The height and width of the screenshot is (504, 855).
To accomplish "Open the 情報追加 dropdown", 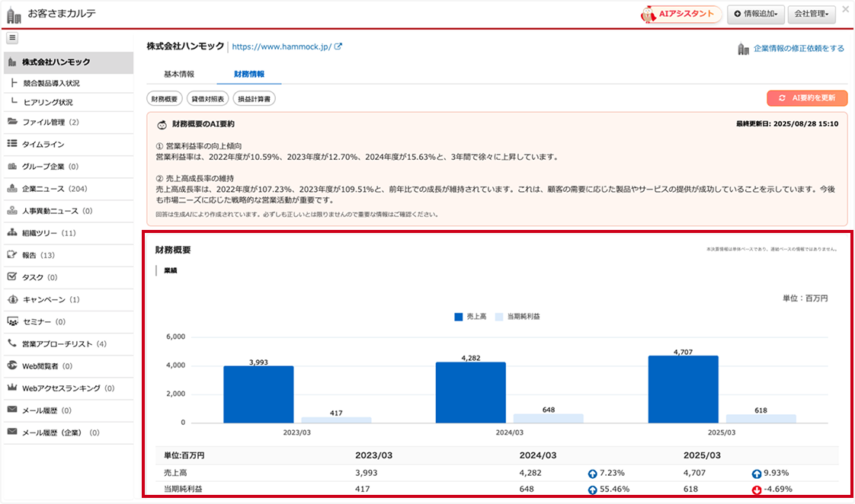I will [x=754, y=14].
